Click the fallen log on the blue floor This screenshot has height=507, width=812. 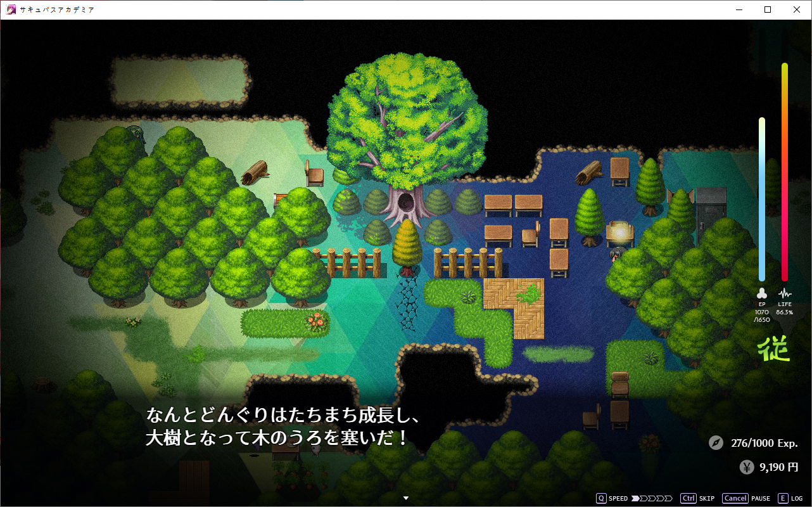[588, 171]
